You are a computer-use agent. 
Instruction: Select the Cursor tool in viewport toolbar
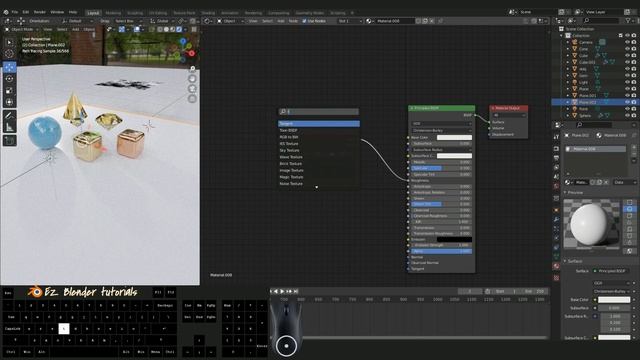(x=9, y=53)
